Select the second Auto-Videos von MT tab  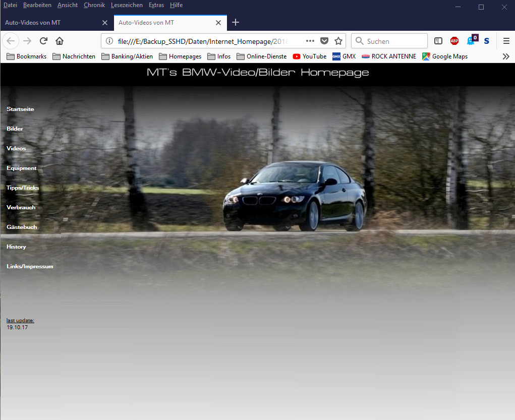tap(170, 23)
